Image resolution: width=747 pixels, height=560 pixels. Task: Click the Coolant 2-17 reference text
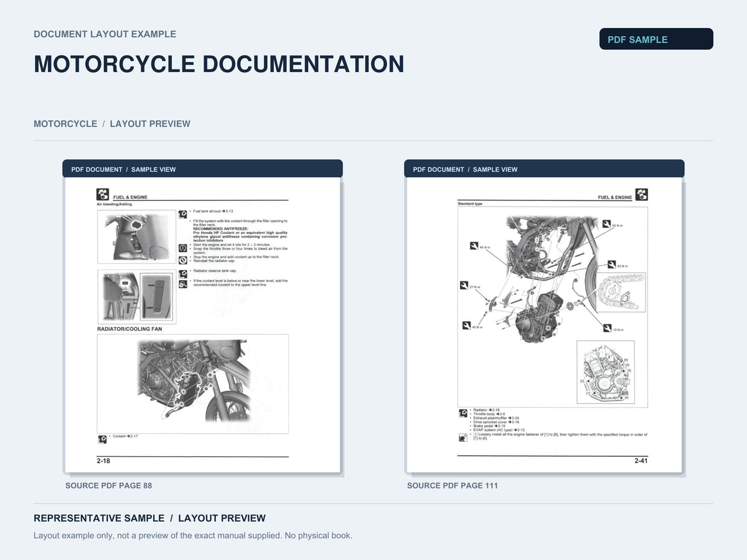click(x=125, y=436)
